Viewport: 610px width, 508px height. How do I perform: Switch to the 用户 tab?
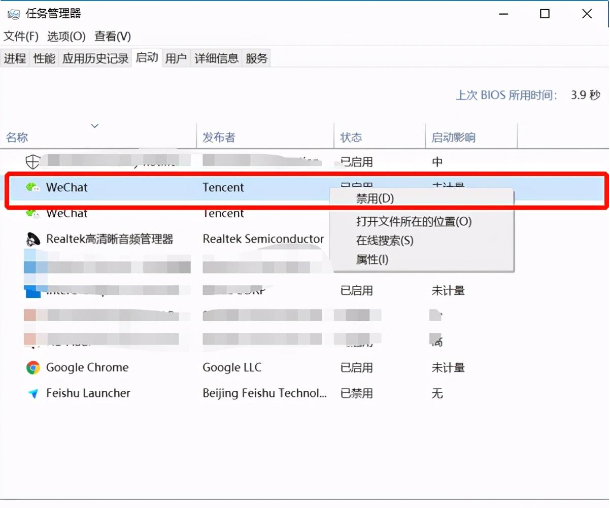[x=176, y=58]
